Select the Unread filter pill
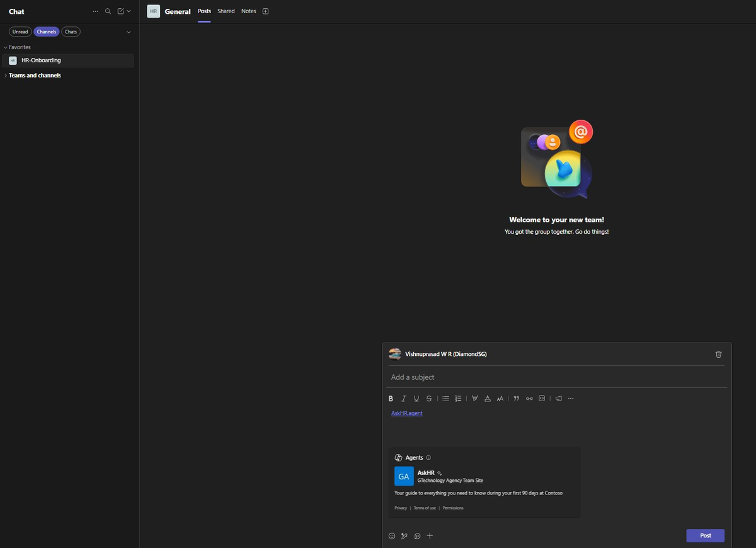 (x=20, y=31)
